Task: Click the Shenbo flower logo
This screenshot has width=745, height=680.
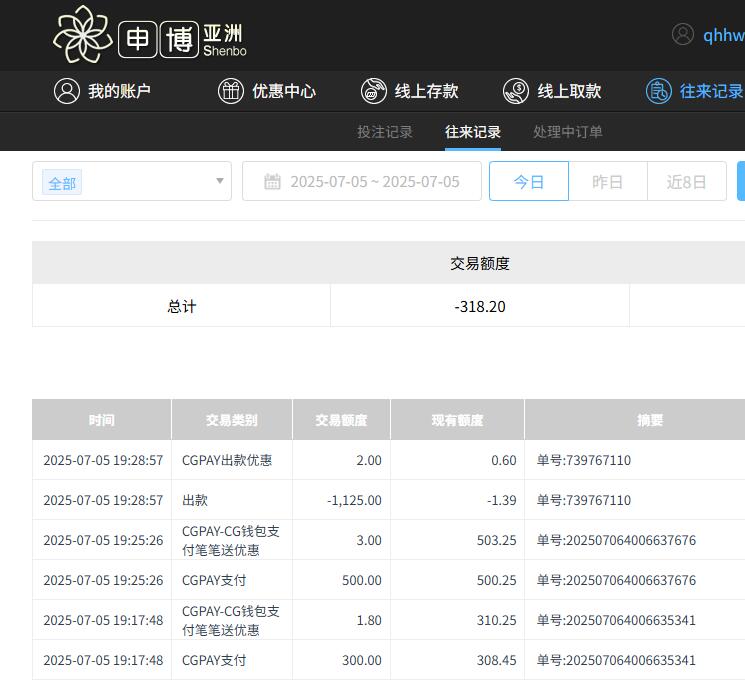Action: point(82,35)
